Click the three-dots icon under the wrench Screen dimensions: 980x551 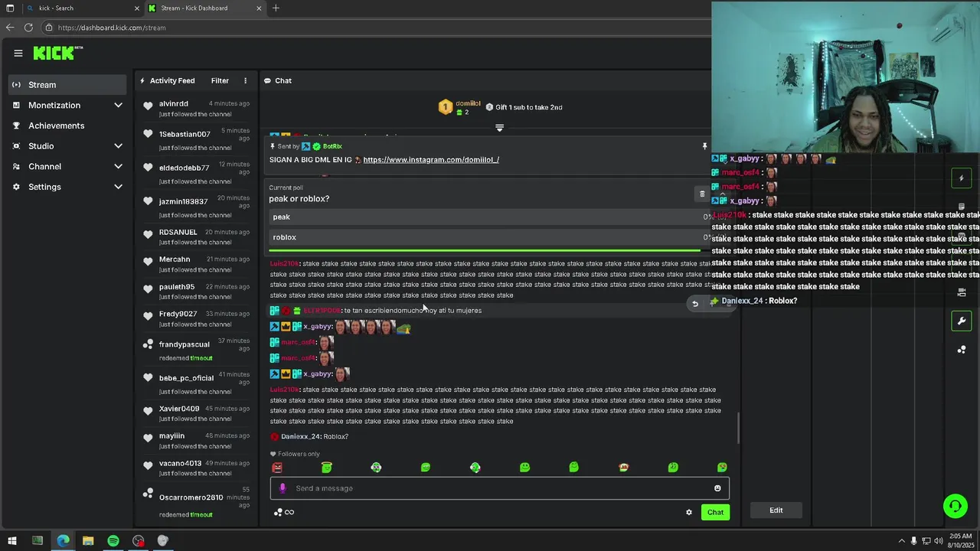pos(962,350)
